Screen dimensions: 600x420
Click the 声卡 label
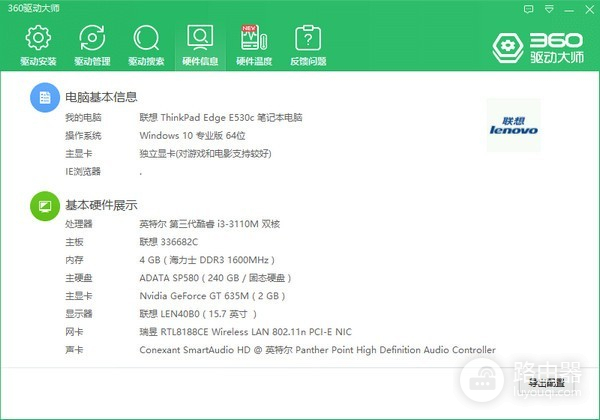[x=74, y=350]
